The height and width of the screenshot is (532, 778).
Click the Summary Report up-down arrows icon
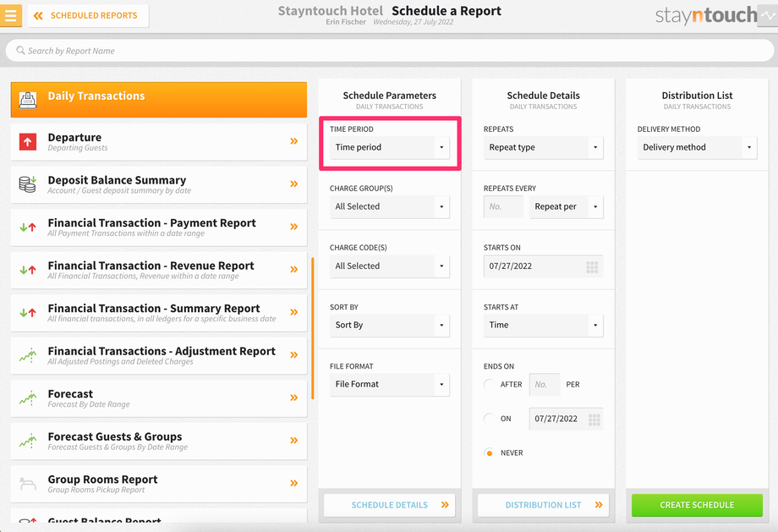pyautogui.click(x=28, y=313)
